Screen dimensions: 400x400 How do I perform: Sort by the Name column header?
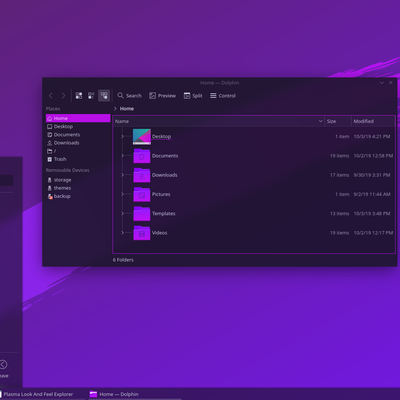point(219,121)
